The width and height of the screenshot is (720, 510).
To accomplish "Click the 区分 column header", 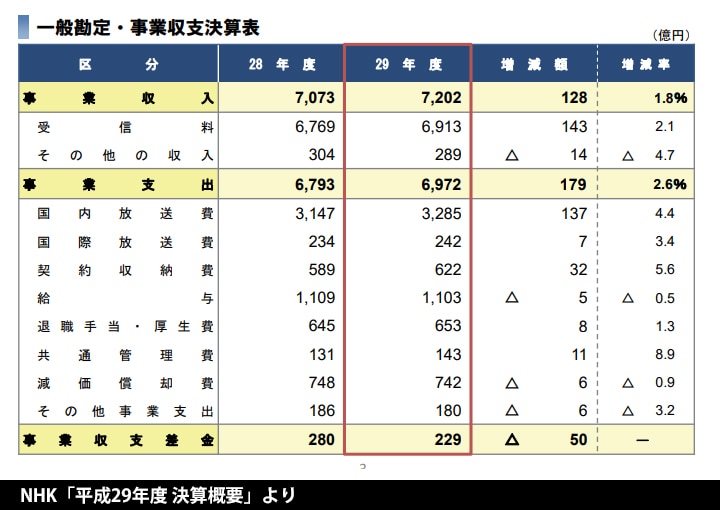I will [x=118, y=64].
